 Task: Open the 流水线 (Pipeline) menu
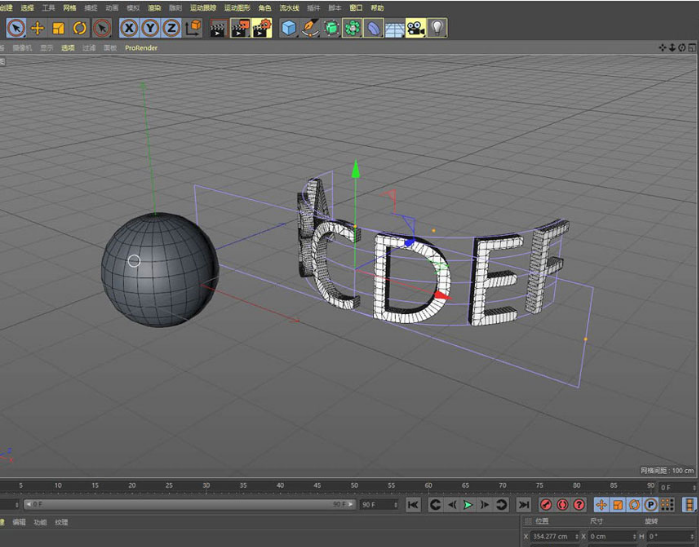289,8
